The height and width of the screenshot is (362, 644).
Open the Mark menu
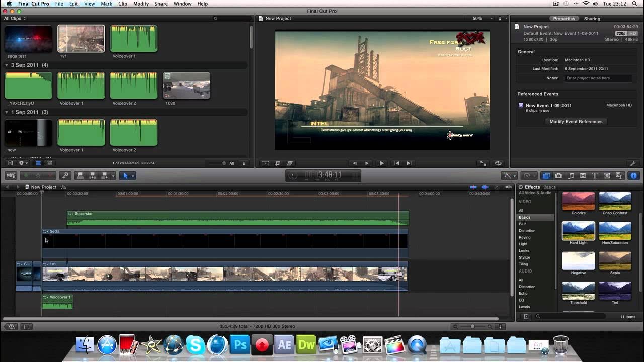pyautogui.click(x=106, y=4)
